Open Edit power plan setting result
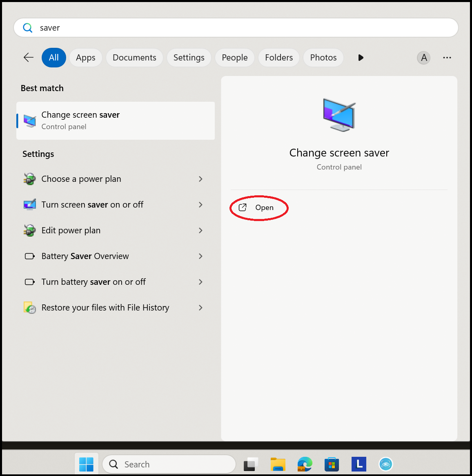 coord(71,230)
